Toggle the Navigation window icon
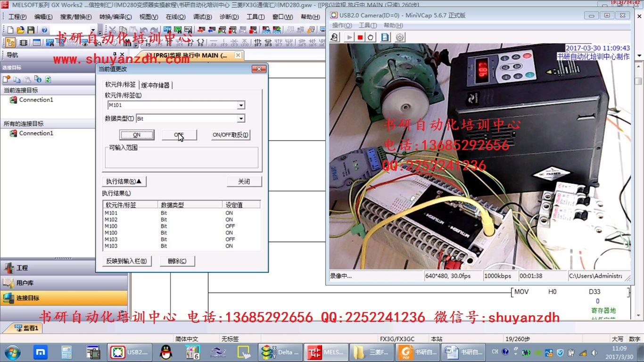Screen dimensions: 644x362 point(10,42)
